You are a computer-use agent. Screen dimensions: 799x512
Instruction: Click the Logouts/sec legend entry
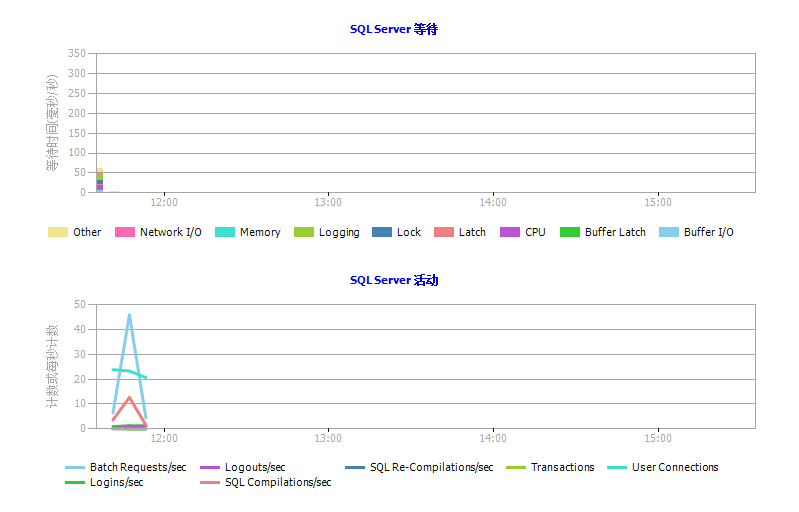click(x=243, y=467)
